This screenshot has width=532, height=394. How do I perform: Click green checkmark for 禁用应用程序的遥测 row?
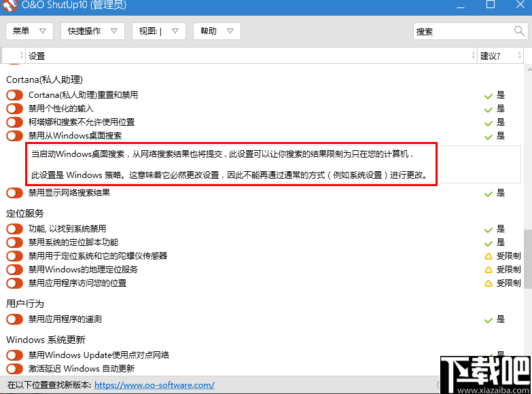[489, 320]
